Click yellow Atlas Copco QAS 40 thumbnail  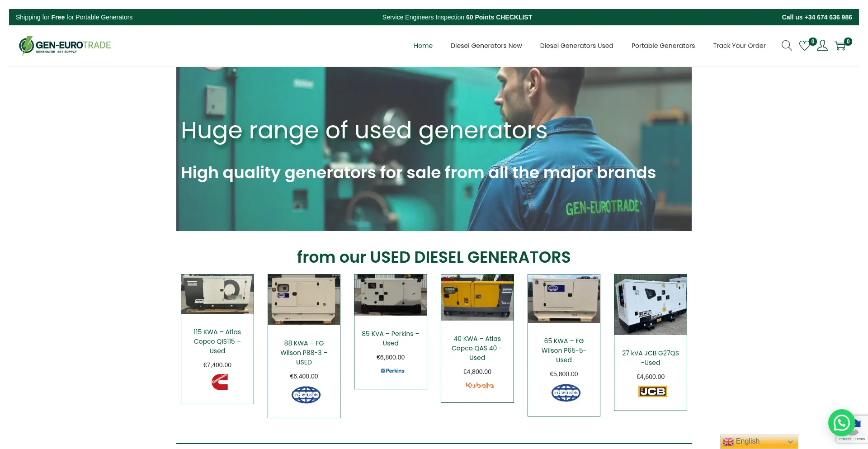477,297
